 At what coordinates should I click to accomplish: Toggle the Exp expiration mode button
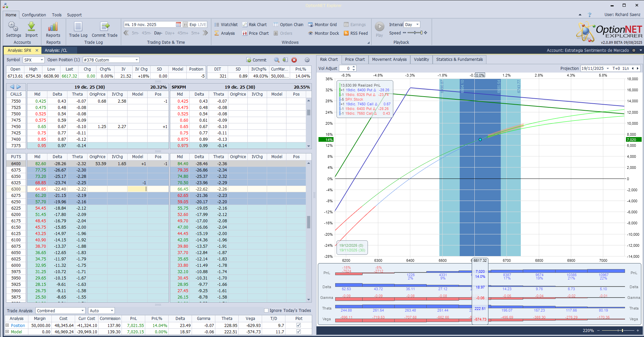(193, 24)
